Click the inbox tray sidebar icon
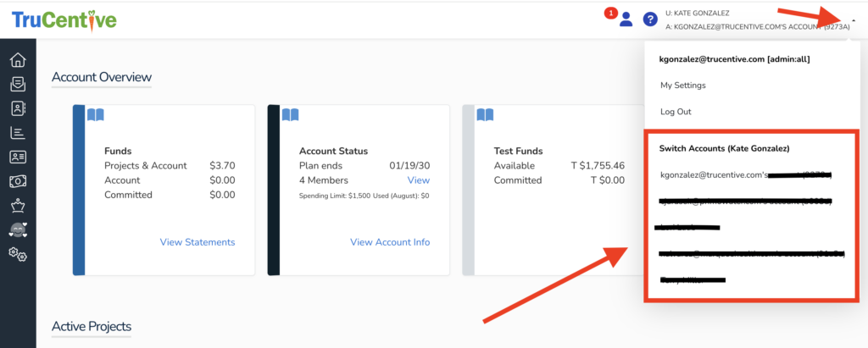The height and width of the screenshot is (348, 868). [18, 84]
